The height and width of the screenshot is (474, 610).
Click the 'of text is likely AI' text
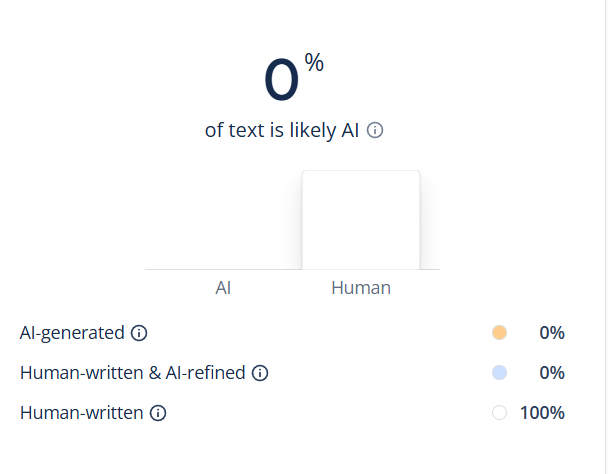[282, 130]
